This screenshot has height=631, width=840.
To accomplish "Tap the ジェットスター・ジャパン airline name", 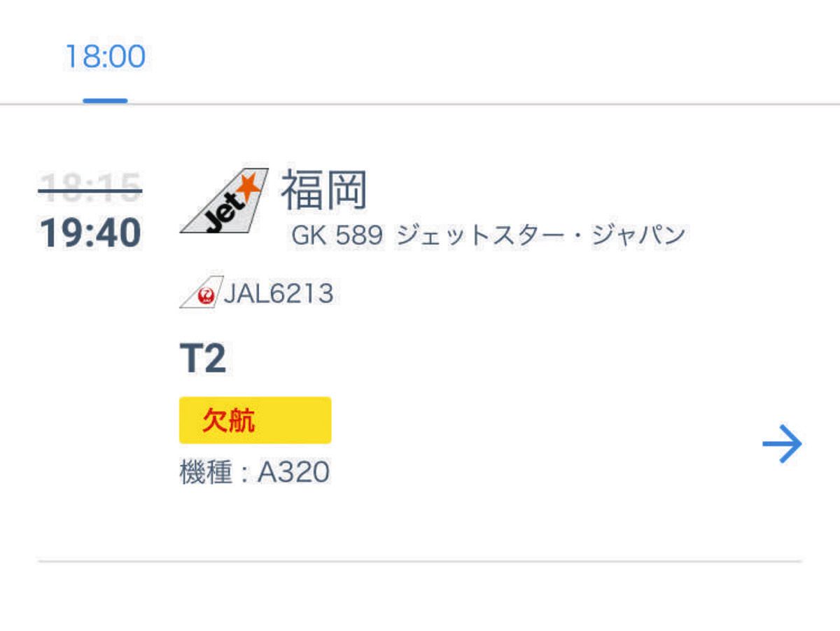I will point(540,236).
